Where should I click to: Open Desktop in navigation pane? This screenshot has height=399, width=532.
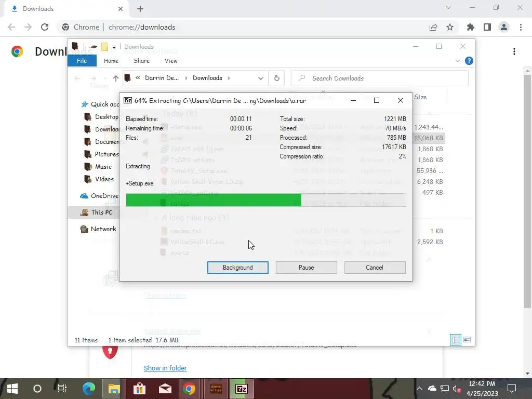[x=101, y=117]
